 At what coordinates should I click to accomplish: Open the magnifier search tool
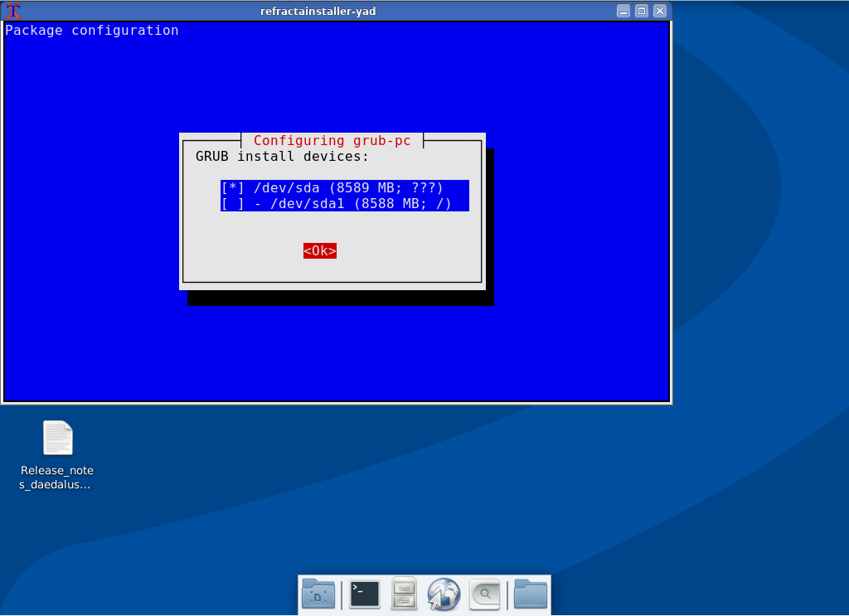click(x=484, y=594)
